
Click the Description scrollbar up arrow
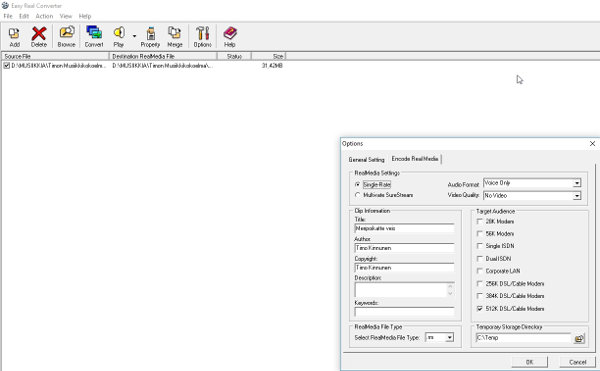coord(450,286)
